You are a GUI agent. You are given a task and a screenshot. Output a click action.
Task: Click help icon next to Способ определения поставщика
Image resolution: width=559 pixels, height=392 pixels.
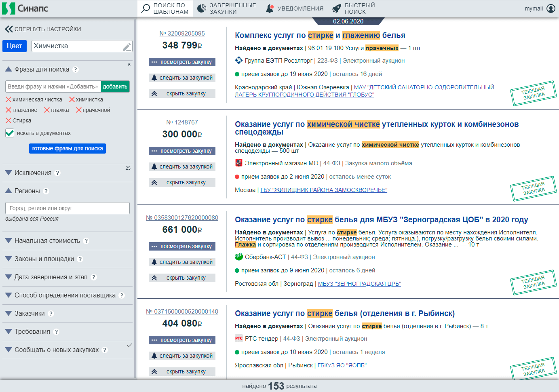click(x=122, y=295)
